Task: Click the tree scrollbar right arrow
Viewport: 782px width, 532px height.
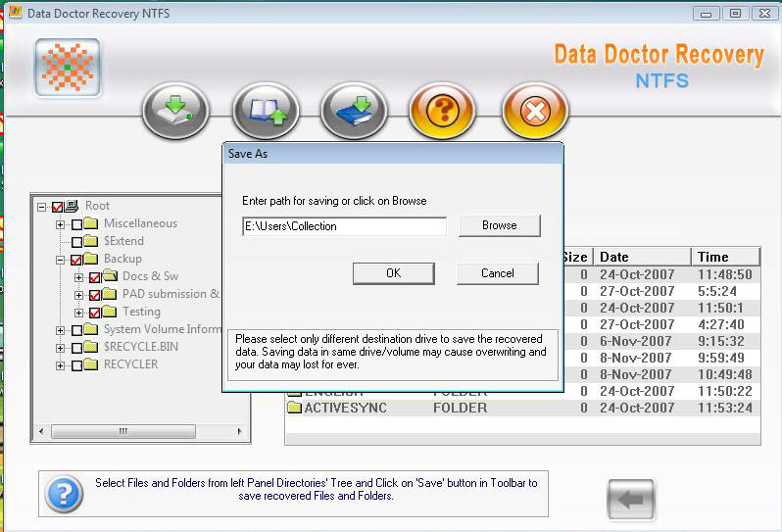Action: pos(239,431)
